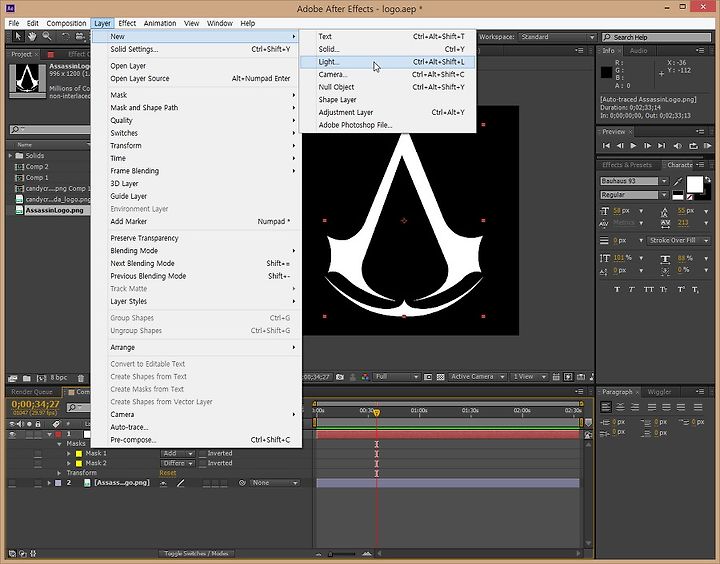Toggle lock box for Mask 2
Screen dimensions: 720x564
38,463
